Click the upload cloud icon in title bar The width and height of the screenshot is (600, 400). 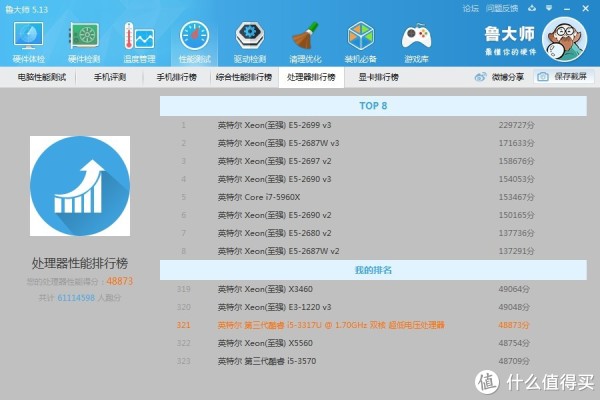click(532, 8)
